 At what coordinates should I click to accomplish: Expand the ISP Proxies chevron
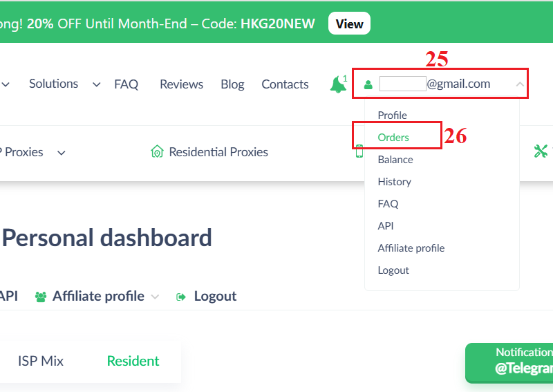[62, 153]
